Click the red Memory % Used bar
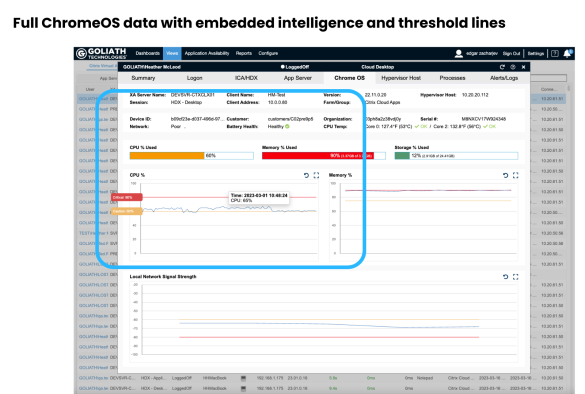This screenshot has height=394, width=585. (318, 156)
